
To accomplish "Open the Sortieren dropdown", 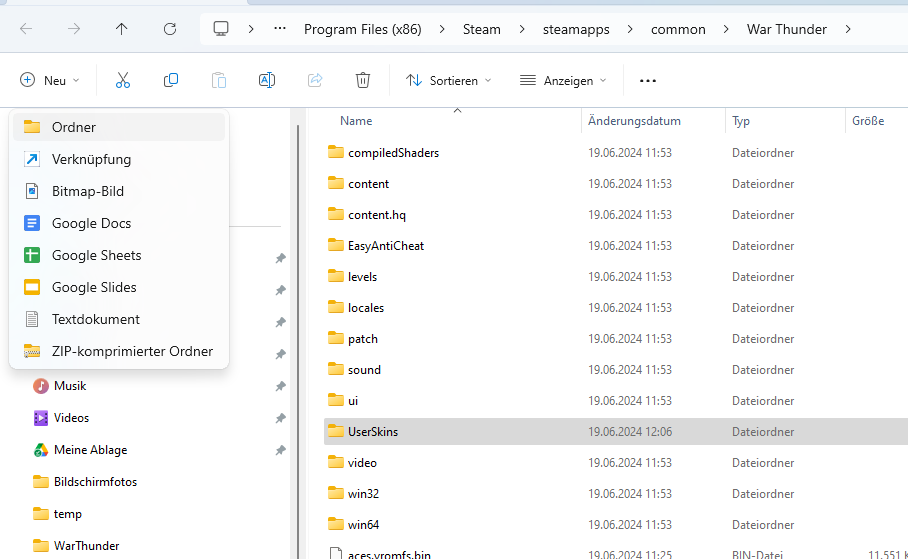I will (x=449, y=80).
